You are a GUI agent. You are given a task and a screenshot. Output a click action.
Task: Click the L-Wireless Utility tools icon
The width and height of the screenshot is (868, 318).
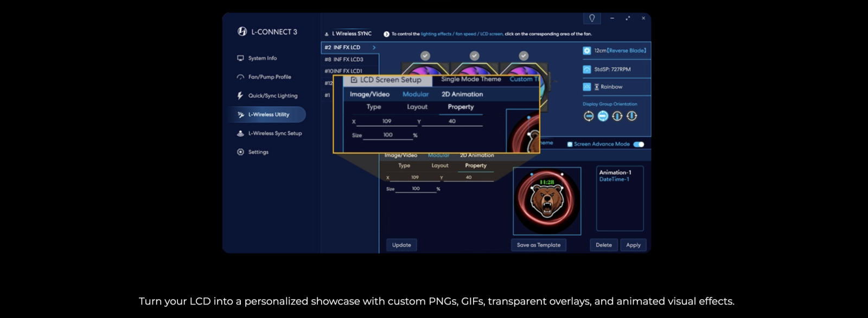click(240, 114)
